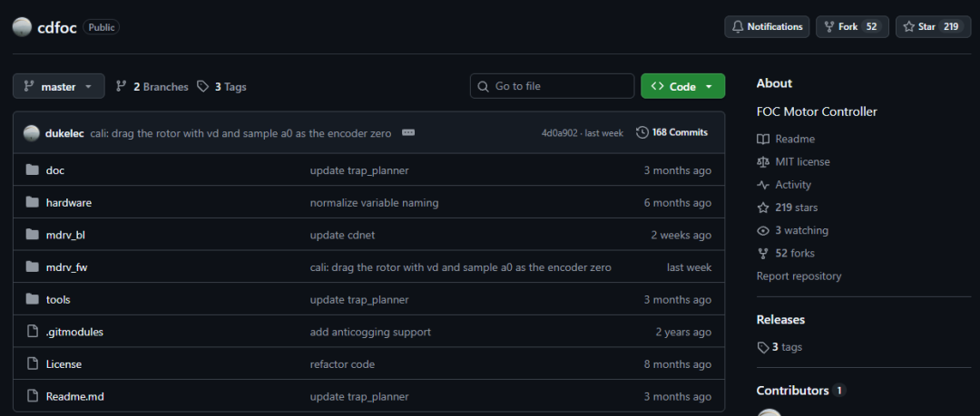The image size is (980, 416).
Task: Open the License file
Action: point(64,364)
